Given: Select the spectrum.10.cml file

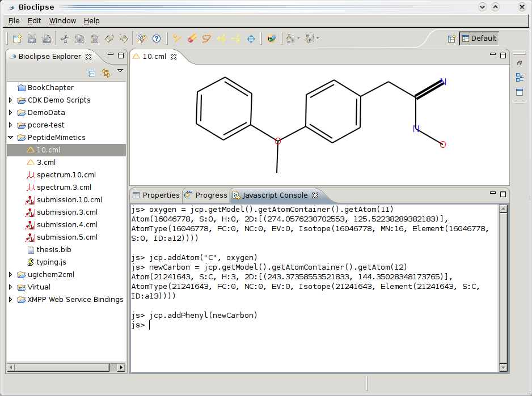Looking at the screenshot, I should [x=66, y=175].
